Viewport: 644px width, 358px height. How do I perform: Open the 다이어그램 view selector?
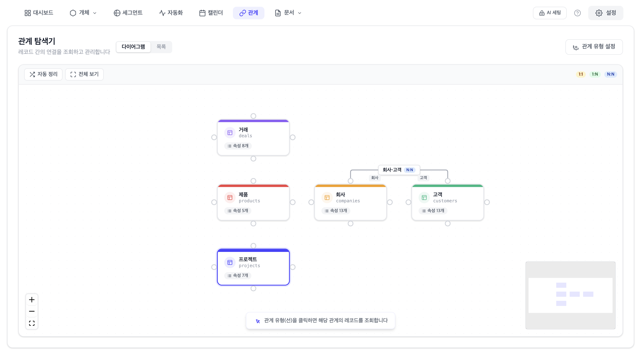pyautogui.click(x=133, y=47)
